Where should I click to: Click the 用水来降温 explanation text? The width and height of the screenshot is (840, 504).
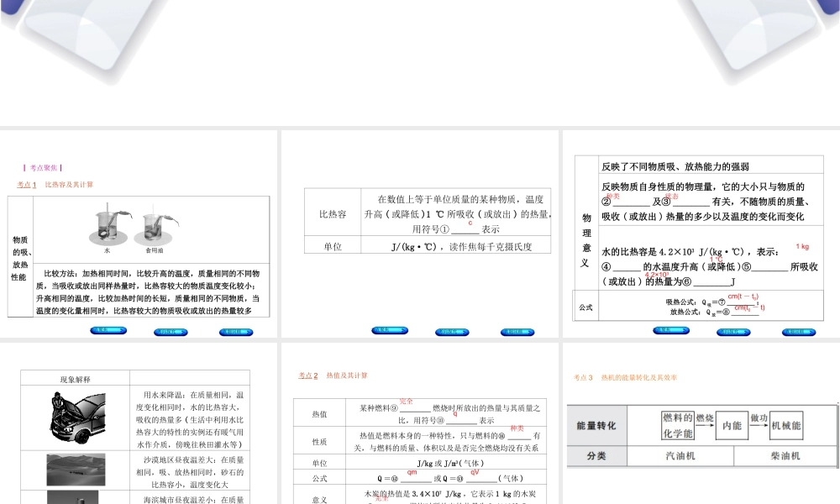(x=190, y=419)
